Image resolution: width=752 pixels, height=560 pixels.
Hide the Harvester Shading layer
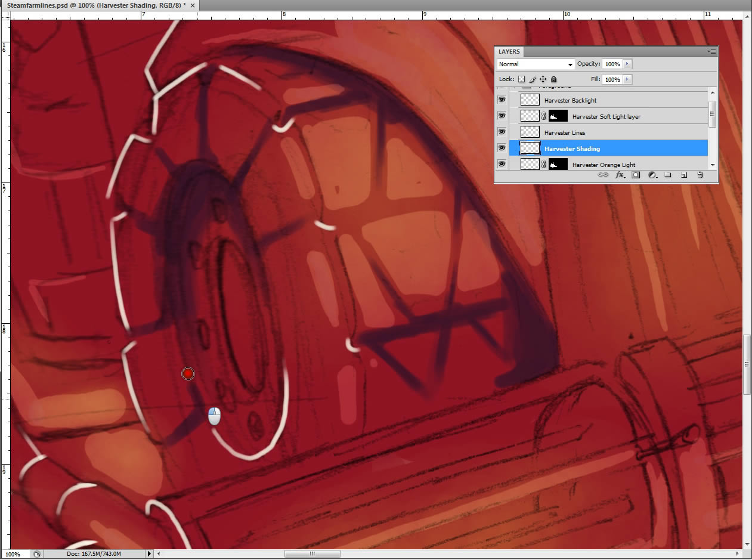(502, 148)
